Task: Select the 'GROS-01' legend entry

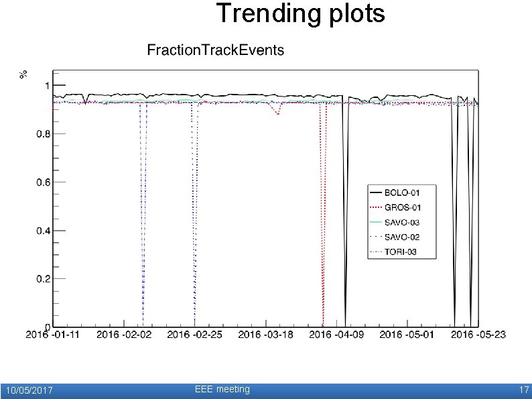Action: (x=403, y=207)
